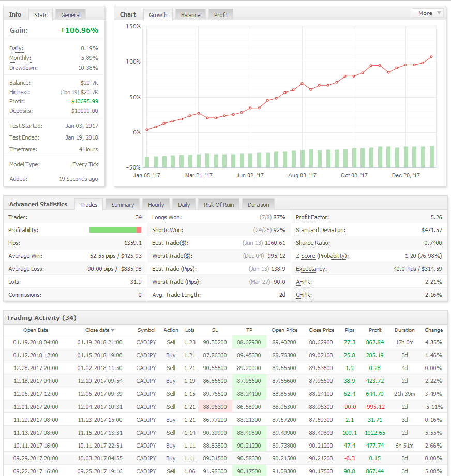Switch to Hourly statistics tab
This screenshot has width=451, height=476.
156,205
